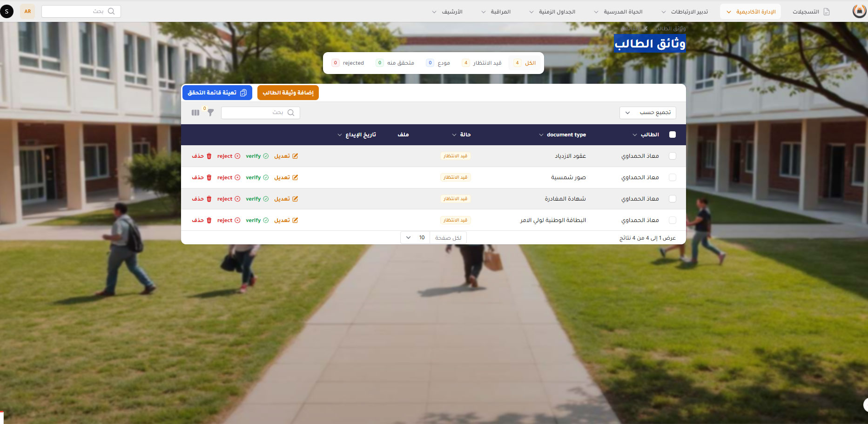Open the column visibility icon
The image size is (868, 424).
(x=195, y=113)
